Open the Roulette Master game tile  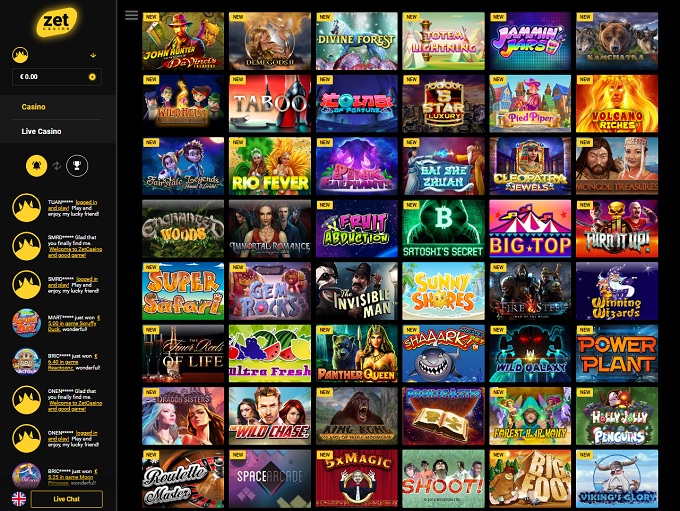pos(183,478)
